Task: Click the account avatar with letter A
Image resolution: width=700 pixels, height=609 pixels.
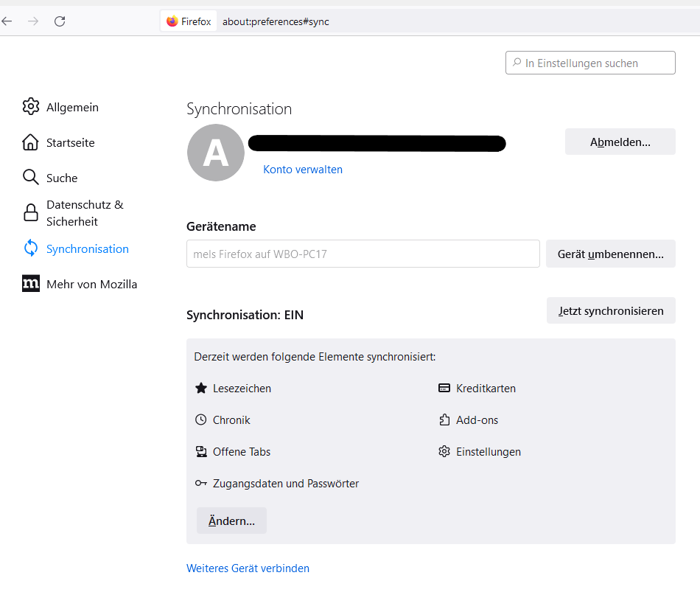Action: pyautogui.click(x=216, y=153)
